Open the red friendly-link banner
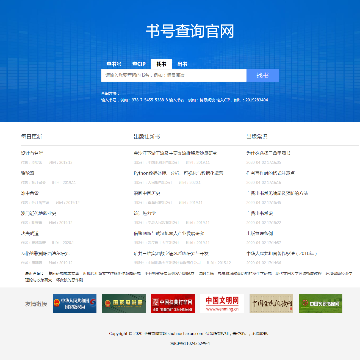 click(x=173, y=303)
